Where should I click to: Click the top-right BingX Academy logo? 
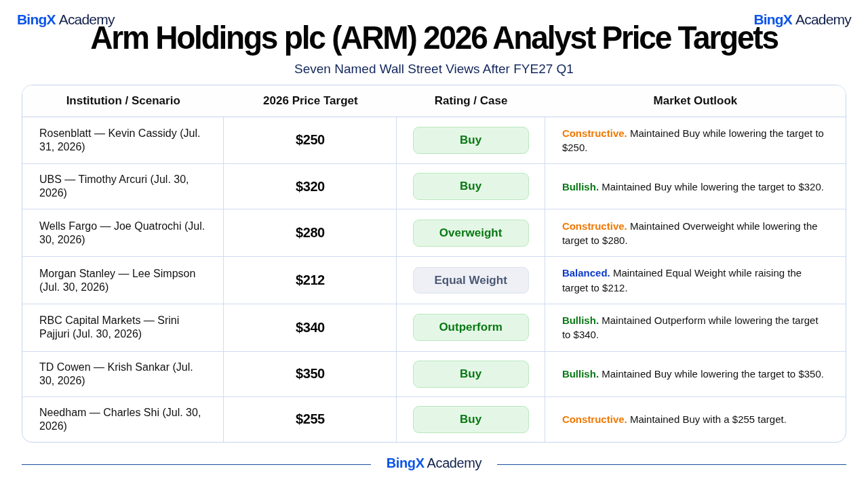(802, 20)
